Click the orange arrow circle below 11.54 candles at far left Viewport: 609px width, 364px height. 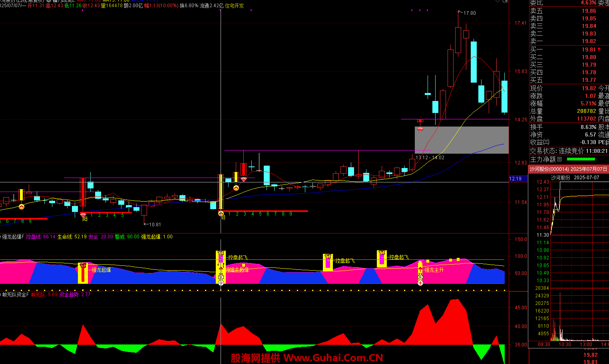pyautogui.click(x=22, y=207)
